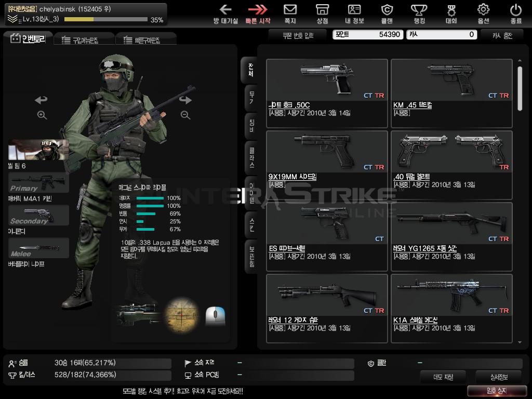The width and height of the screenshot is (532, 399).
Task: Select the 보관함 (storage) vertical category tab
Action: 251,257
